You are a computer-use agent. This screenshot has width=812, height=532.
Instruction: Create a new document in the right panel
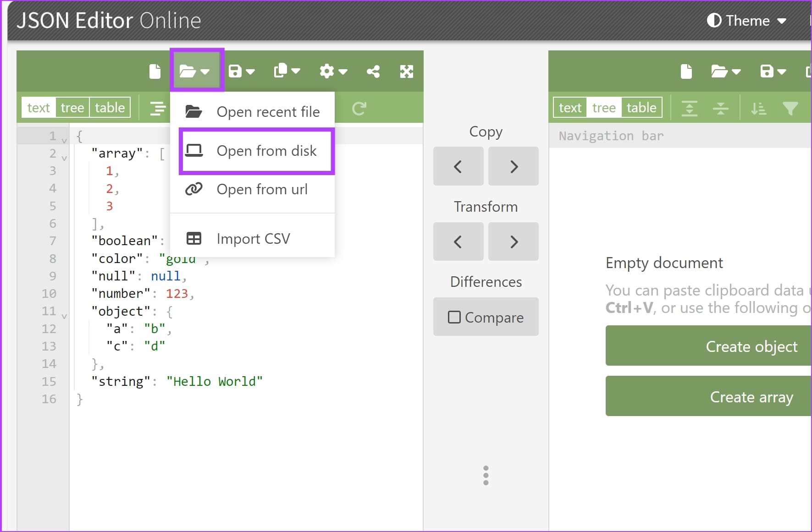pos(686,71)
